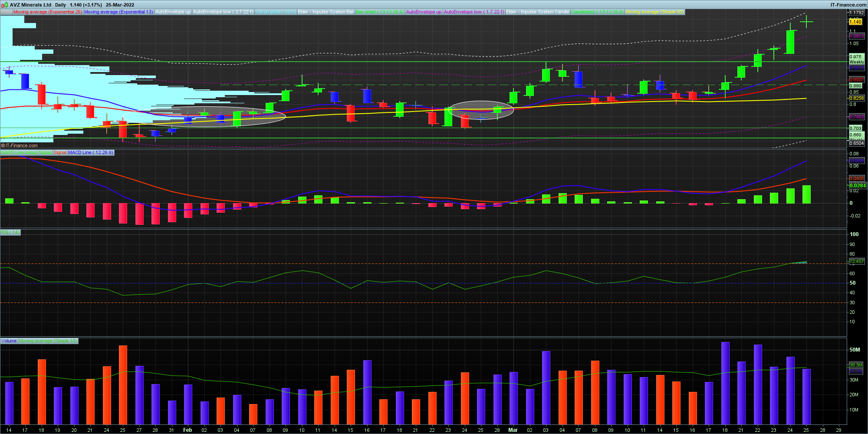Select the yellow 1.140 current price tag
Screen dimensions: 868x434
tap(855, 22)
